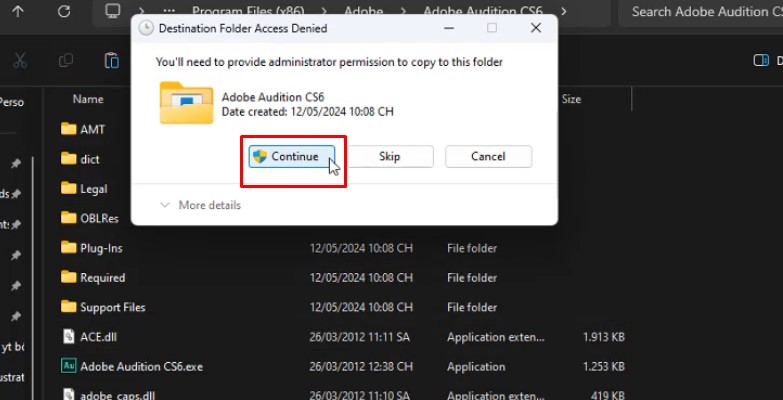
Task: Sort files by Name column header
Action: coord(88,99)
